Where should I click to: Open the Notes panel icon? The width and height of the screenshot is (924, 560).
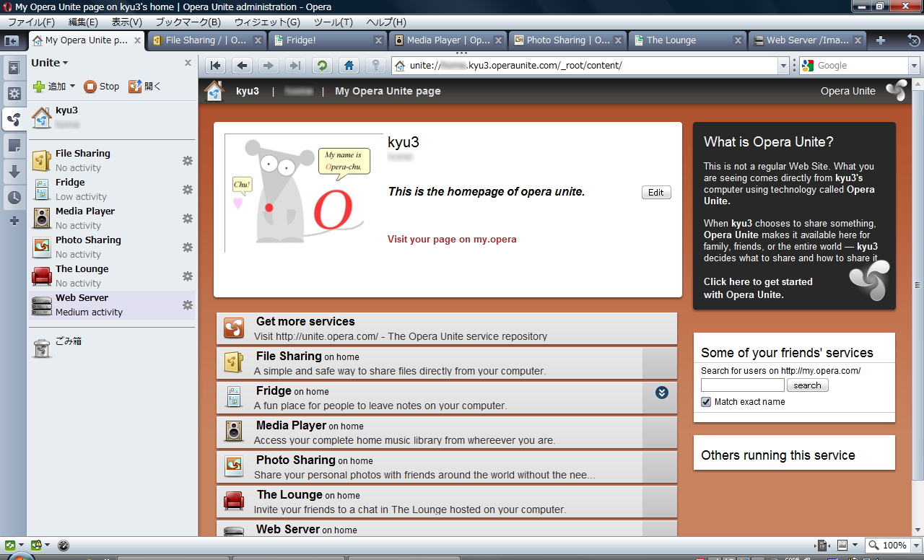click(14, 146)
